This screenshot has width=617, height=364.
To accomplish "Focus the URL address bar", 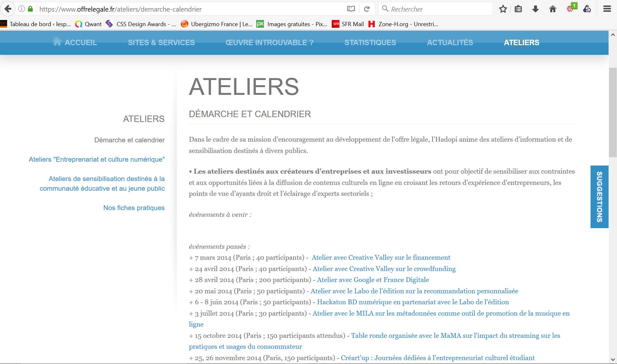I will click(x=190, y=9).
